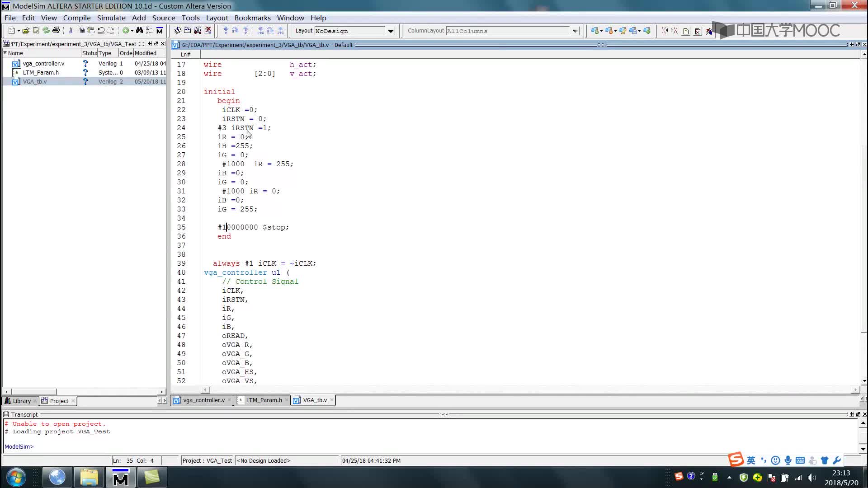Click the New file toolbar icon
868x488 pixels.
point(11,30)
